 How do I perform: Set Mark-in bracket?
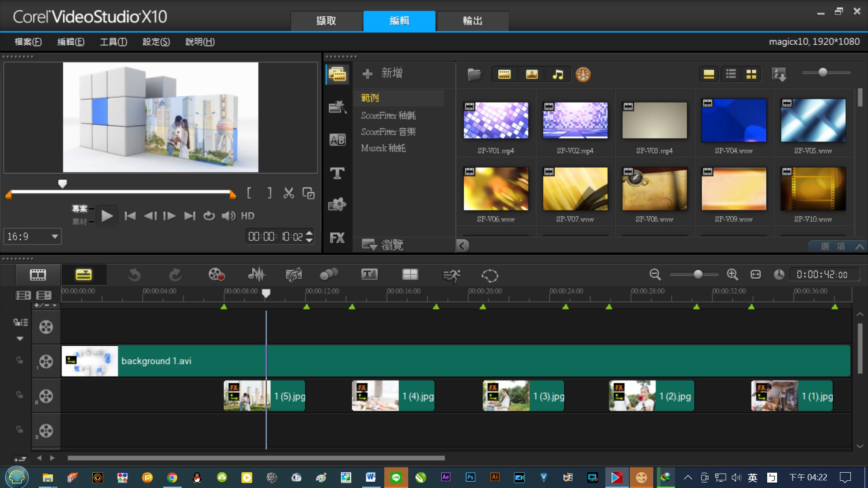point(249,193)
